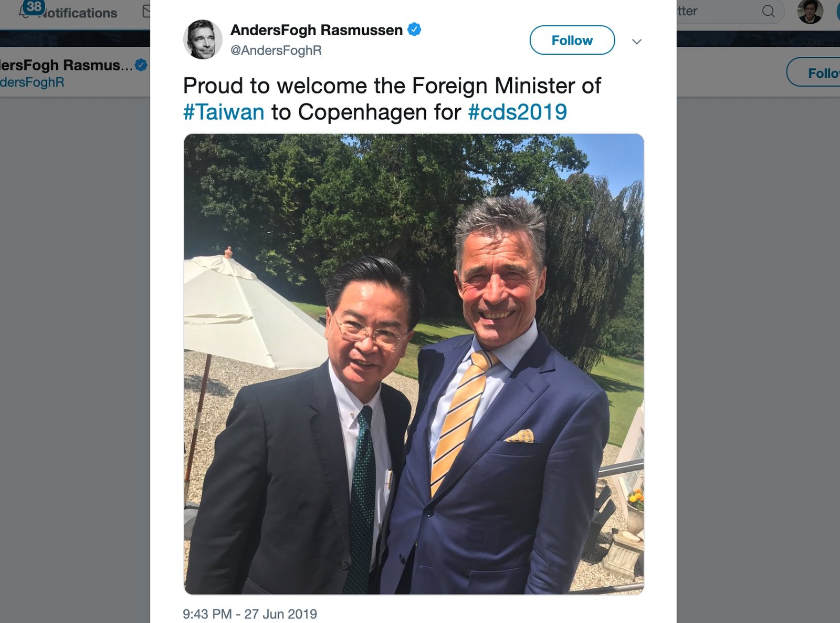Open your profile avatar menu in top bar
This screenshot has height=623, width=840.
point(810,12)
